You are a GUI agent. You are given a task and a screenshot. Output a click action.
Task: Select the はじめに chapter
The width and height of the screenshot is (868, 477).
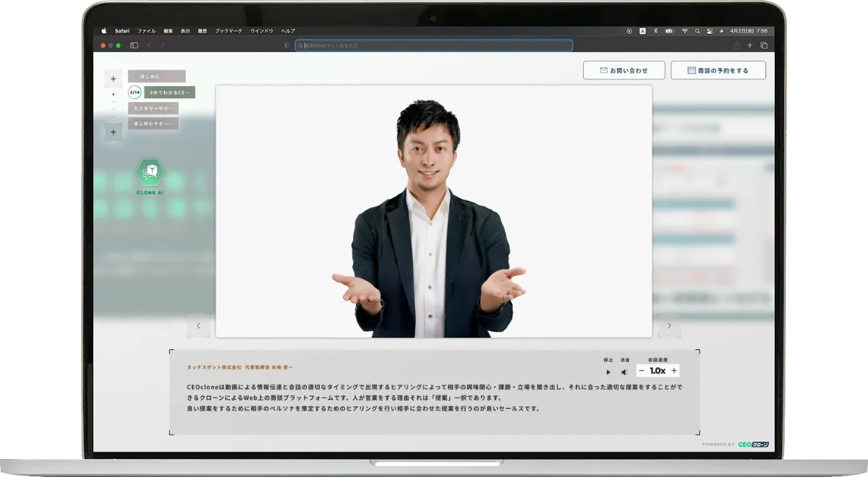[157, 76]
